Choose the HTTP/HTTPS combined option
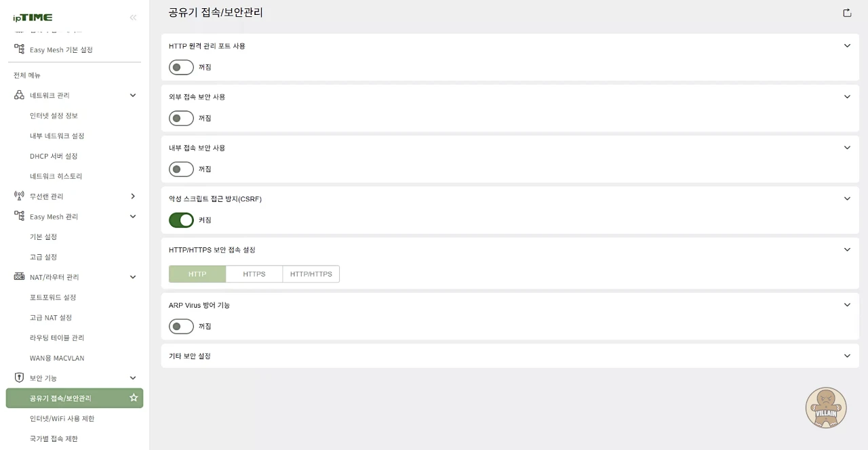 click(x=311, y=274)
